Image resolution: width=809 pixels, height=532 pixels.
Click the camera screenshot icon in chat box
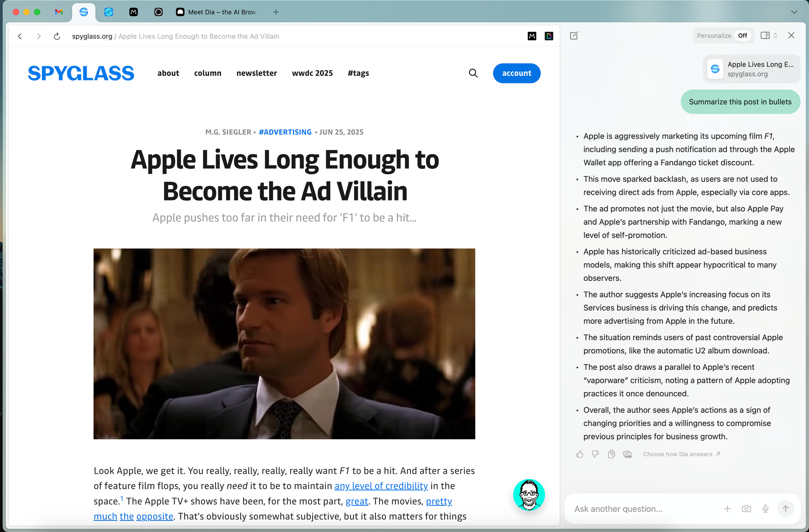746,509
